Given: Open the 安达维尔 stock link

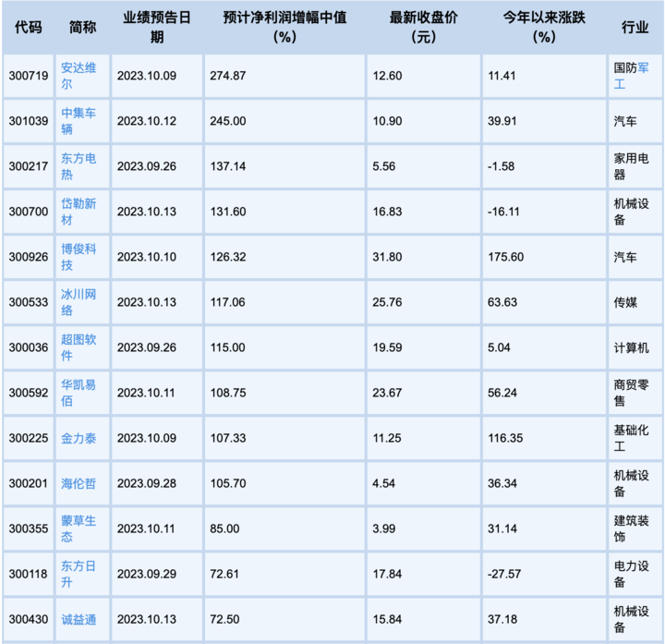Looking at the screenshot, I should [79, 76].
